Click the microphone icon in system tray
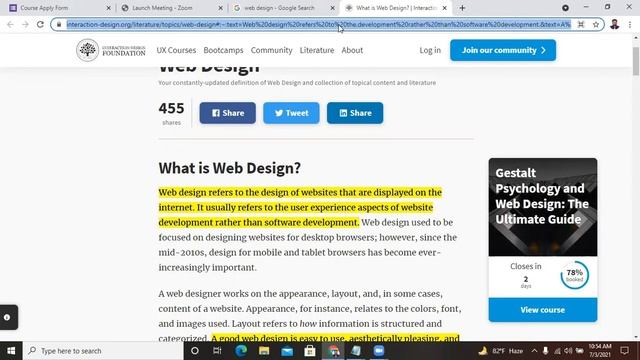The width and height of the screenshot is (640, 360). [x=545, y=351]
